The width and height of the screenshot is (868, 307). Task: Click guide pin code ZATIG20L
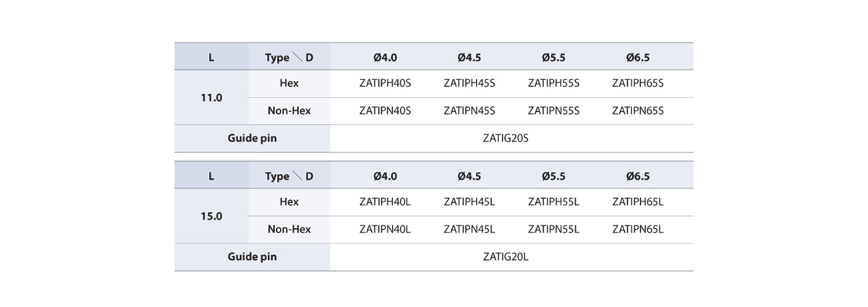click(x=506, y=256)
